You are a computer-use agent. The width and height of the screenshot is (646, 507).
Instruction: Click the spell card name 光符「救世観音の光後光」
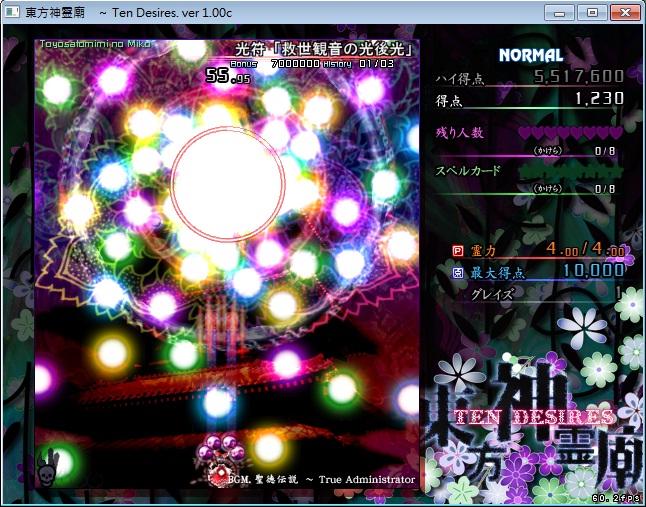[x=324, y=49]
